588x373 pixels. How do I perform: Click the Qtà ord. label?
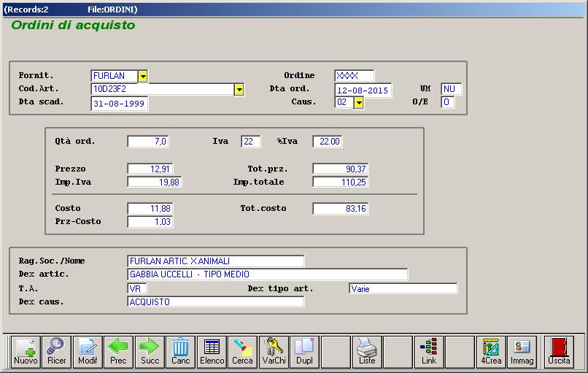tap(75, 142)
